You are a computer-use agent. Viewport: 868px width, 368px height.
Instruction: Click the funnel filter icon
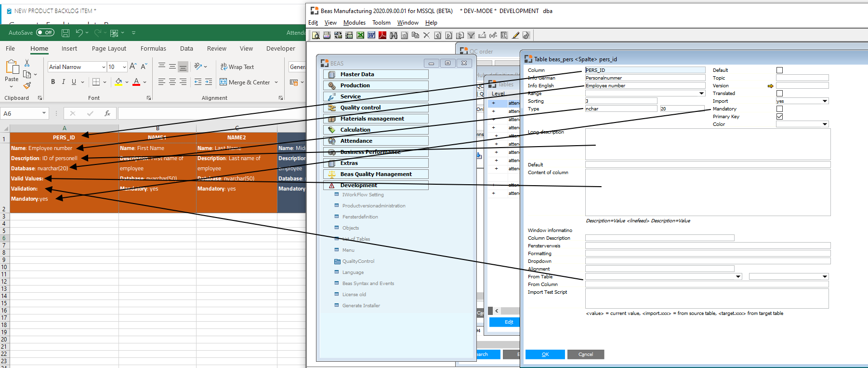point(471,35)
